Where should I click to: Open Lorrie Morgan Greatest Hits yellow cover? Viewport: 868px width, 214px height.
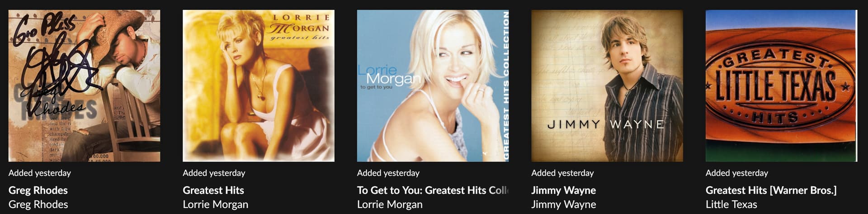click(x=259, y=86)
